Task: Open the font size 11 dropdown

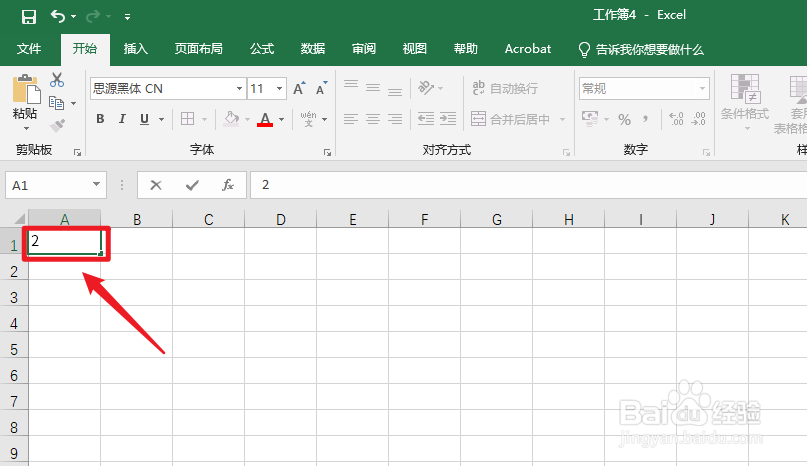Action: tap(279, 89)
